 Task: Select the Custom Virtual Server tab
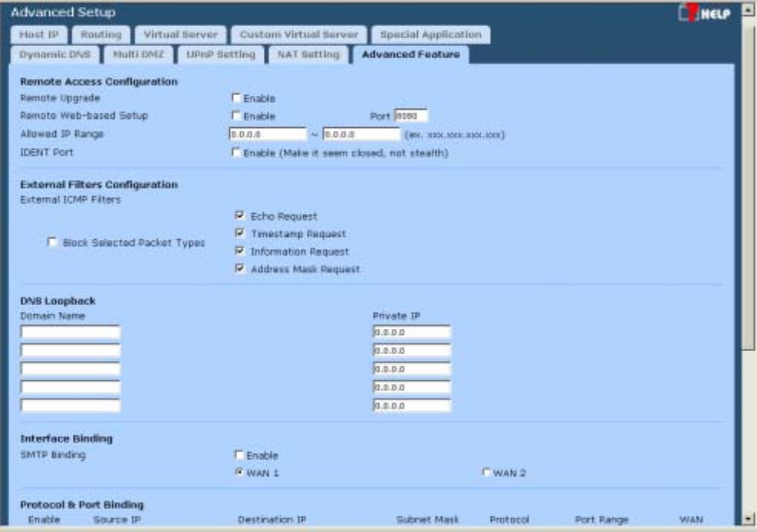point(299,34)
